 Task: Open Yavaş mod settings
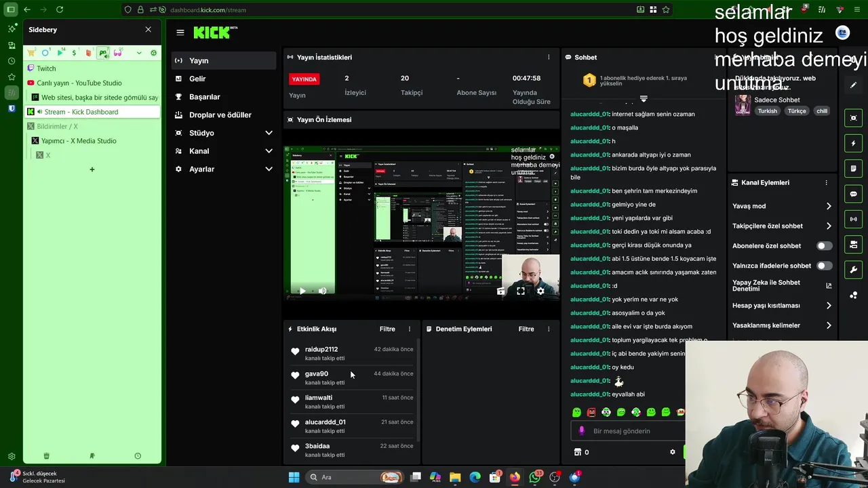click(x=782, y=206)
